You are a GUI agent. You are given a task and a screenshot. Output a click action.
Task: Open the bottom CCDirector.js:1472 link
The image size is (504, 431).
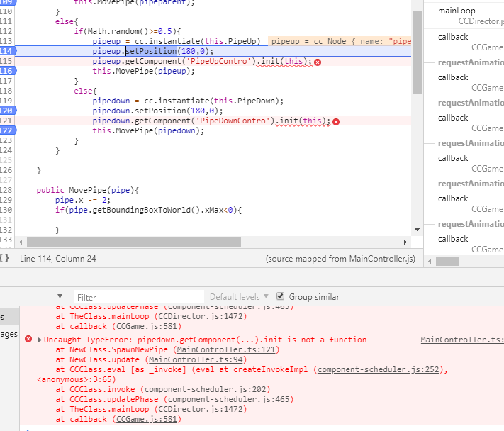click(200, 409)
